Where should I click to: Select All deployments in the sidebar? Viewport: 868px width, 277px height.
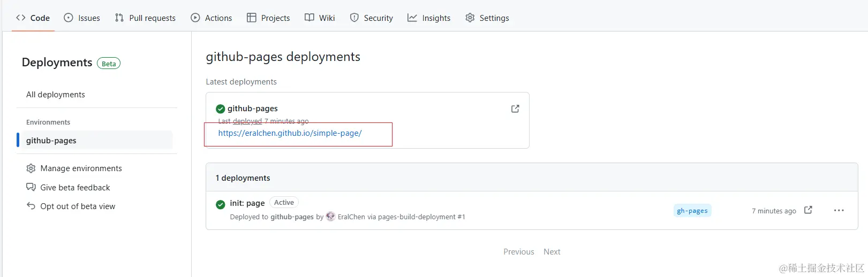click(56, 95)
